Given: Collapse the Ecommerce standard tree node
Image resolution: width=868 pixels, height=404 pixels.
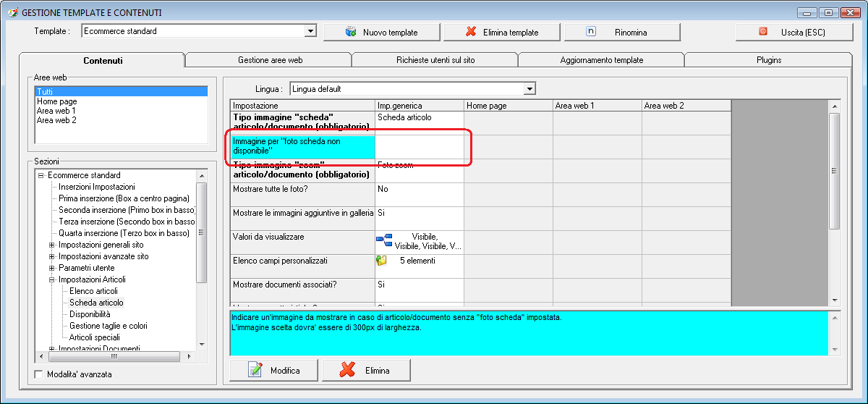Looking at the screenshot, I should 41,175.
